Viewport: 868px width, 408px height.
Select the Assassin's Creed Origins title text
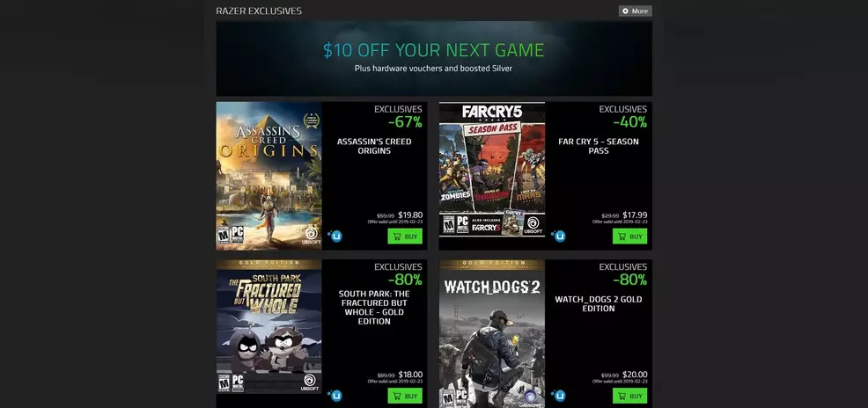[374, 146]
